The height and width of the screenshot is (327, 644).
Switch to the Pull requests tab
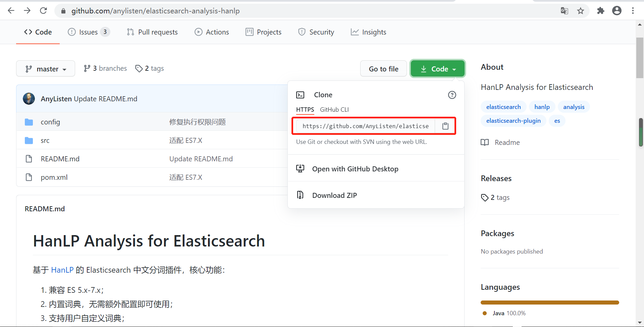coord(152,32)
